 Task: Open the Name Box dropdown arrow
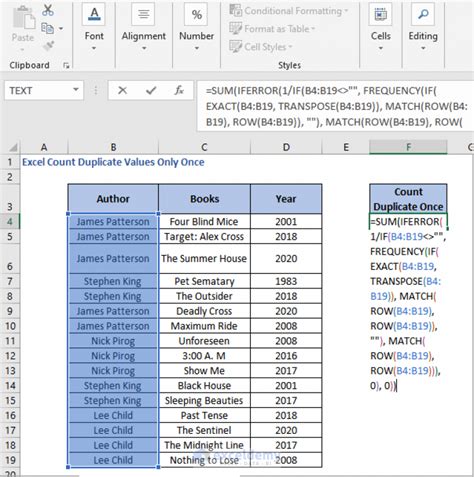click(x=76, y=90)
